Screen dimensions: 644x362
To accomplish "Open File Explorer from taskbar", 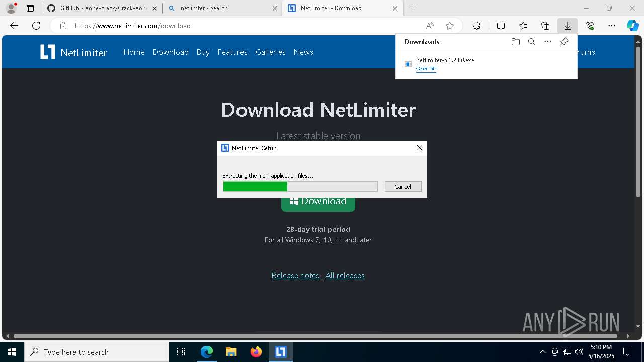I will [231, 352].
